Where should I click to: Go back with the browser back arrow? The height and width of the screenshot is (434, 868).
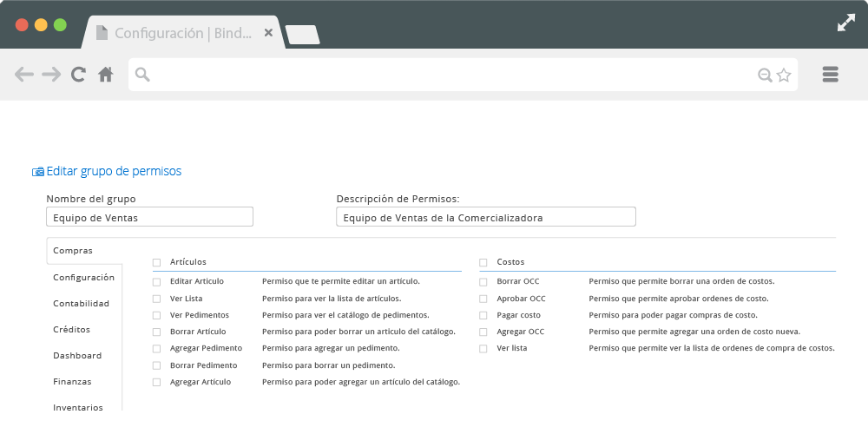point(23,74)
